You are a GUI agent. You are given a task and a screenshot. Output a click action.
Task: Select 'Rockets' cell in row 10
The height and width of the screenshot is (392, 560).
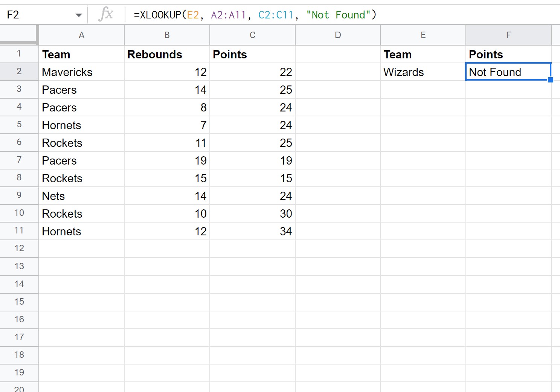coord(82,214)
